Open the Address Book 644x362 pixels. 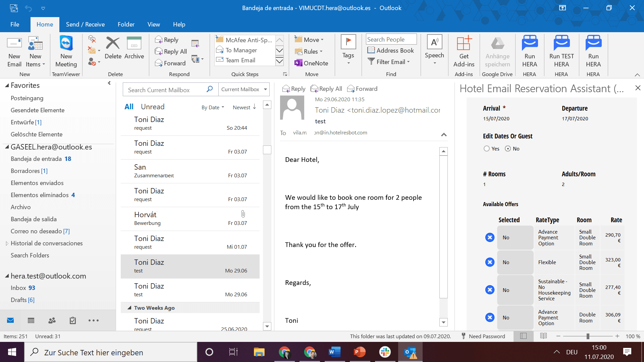tap(391, 50)
